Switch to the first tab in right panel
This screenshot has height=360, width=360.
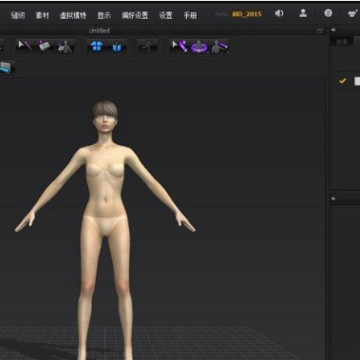341,42
